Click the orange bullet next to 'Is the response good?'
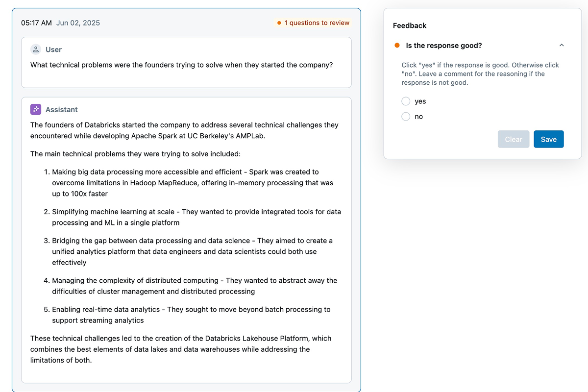This screenshot has height=392, width=588. pyautogui.click(x=397, y=45)
